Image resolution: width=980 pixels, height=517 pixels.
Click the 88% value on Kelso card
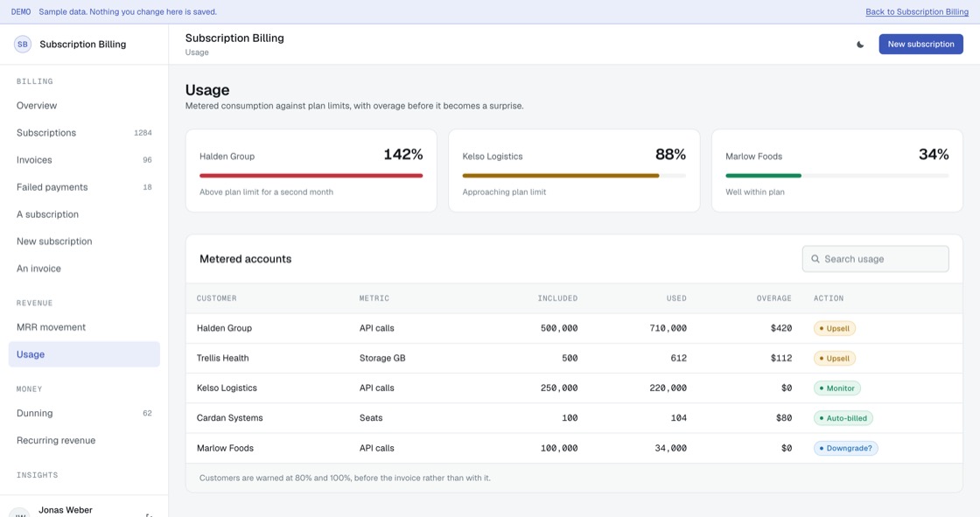point(670,155)
